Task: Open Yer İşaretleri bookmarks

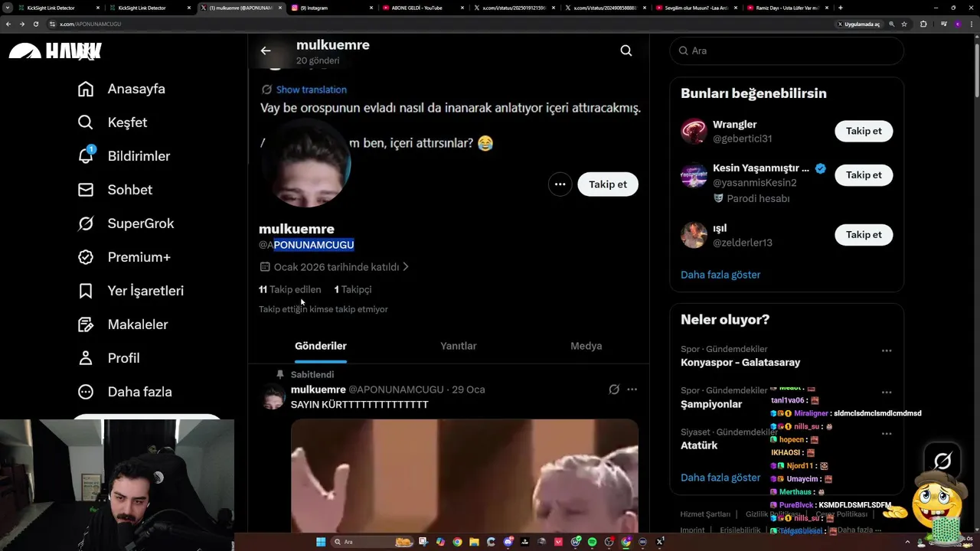Action: click(130, 291)
